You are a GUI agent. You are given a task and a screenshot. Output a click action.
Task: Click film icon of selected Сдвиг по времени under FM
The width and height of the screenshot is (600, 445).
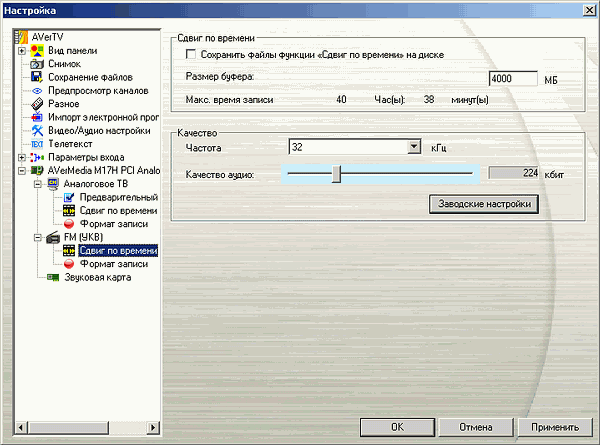coord(69,251)
